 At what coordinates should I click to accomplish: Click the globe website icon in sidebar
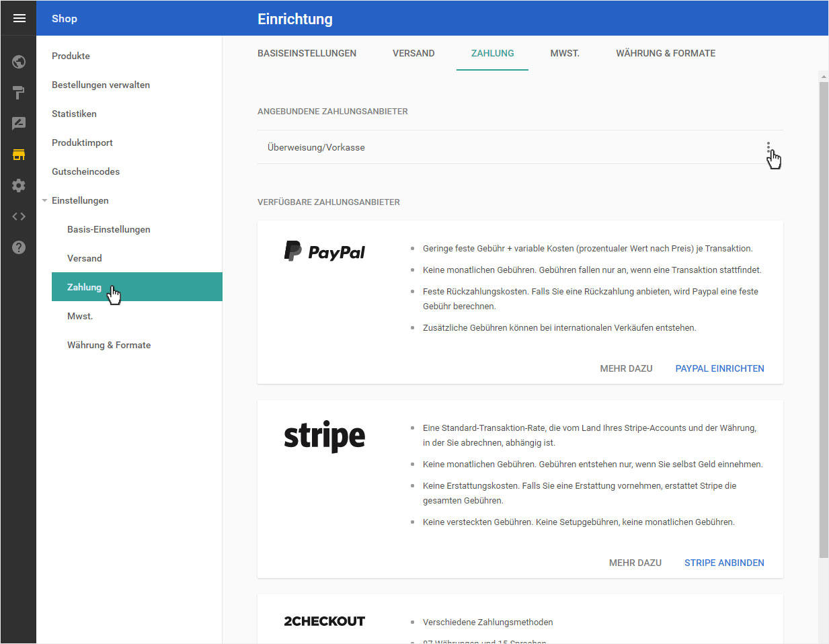coord(19,62)
